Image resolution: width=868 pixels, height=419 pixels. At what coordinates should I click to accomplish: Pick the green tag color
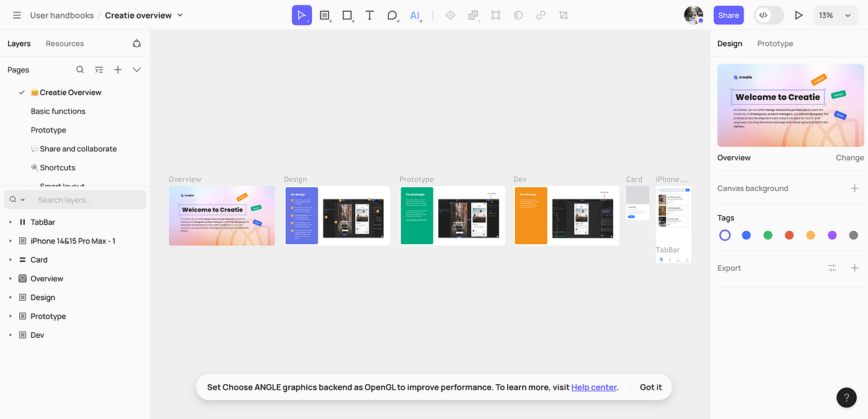click(x=768, y=235)
